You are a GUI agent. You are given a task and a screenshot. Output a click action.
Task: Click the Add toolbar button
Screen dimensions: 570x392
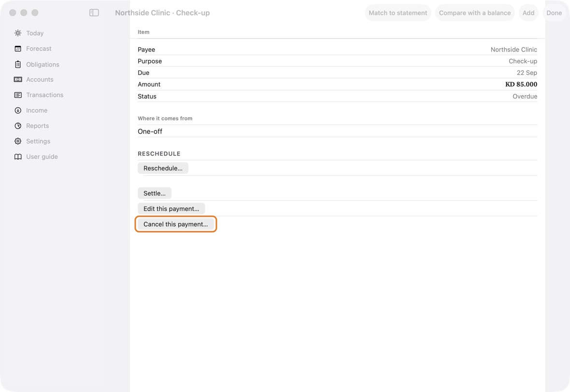528,13
